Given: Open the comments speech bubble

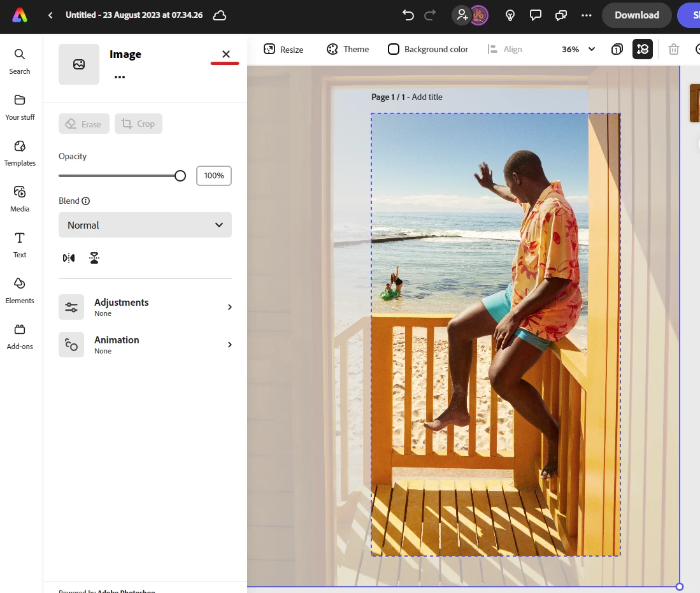Looking at the screenshot, I should tap(535, 15).
